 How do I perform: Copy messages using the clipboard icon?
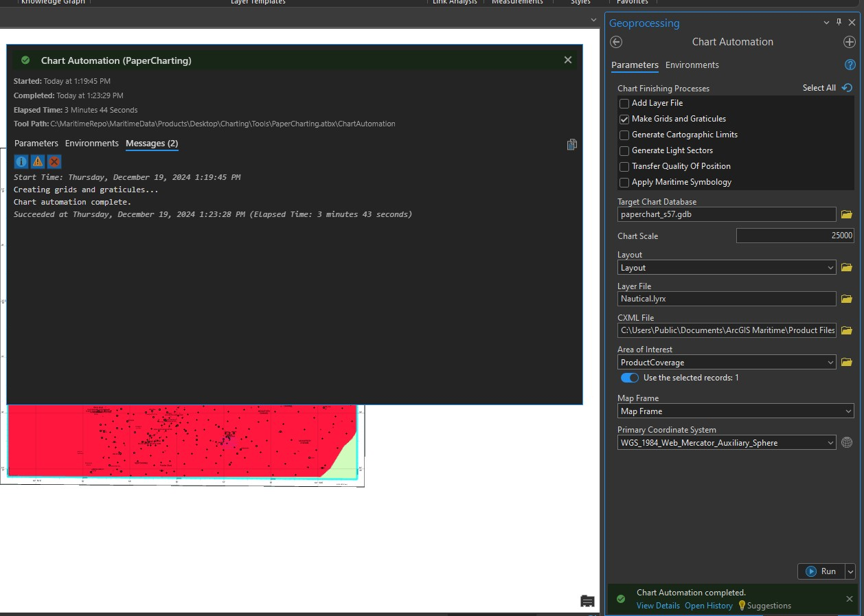coord(571,144)
